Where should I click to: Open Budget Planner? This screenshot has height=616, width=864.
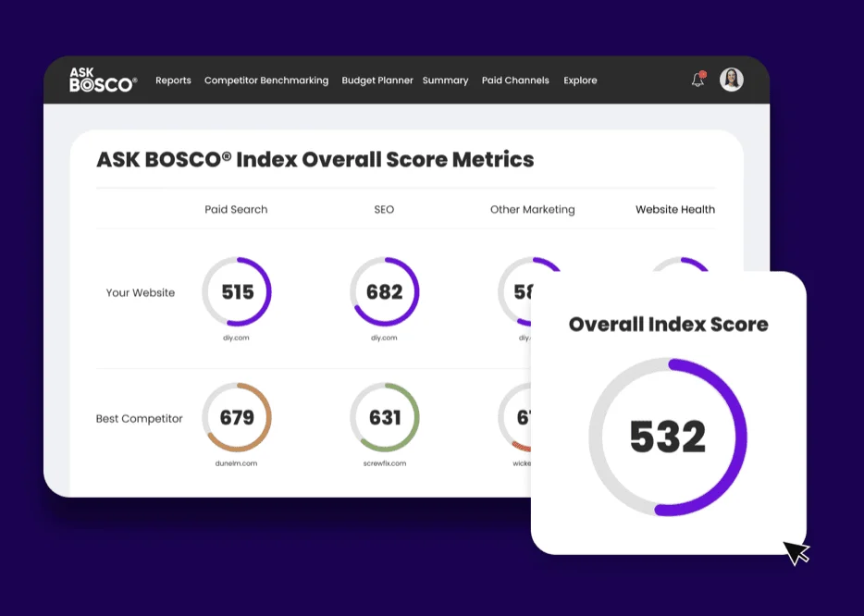(x=376, y=80)
